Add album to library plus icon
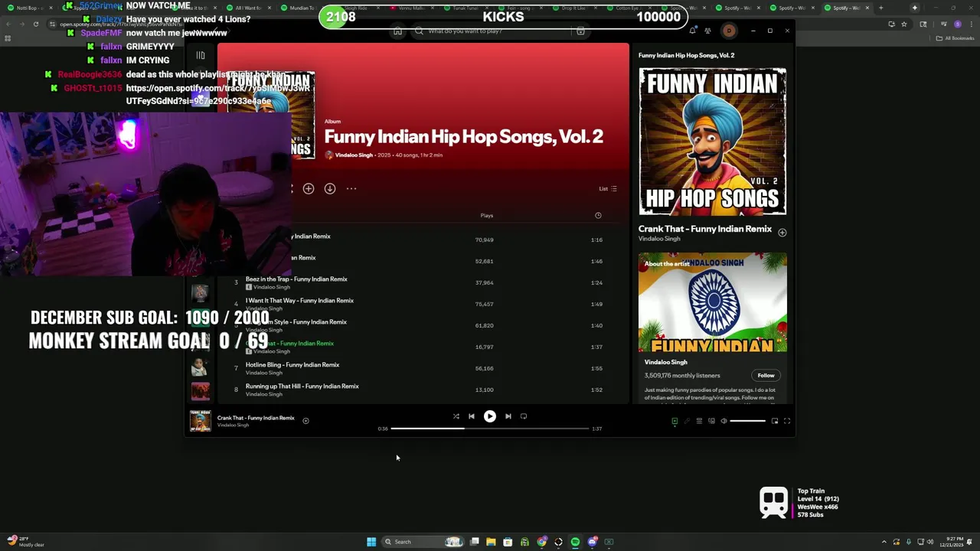This screenshot has height=551, width=980. click(x=309, y=188)
